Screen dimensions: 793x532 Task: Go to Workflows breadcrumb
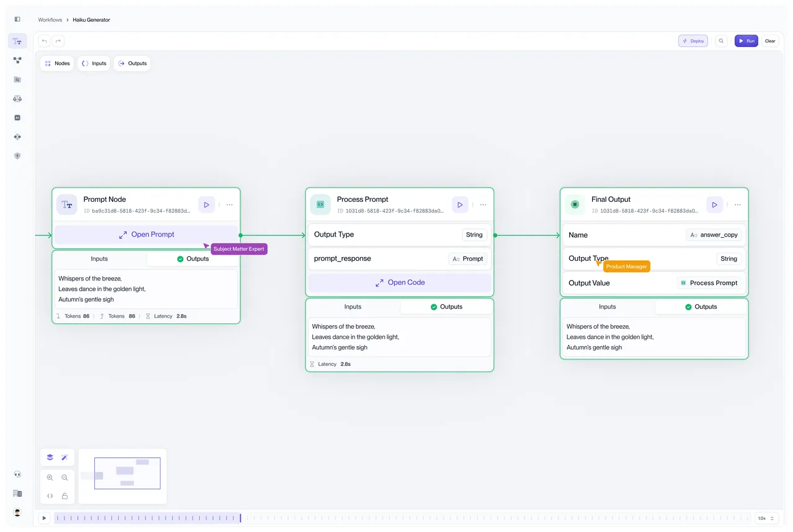pyautogui.click(x=50, y=20)
